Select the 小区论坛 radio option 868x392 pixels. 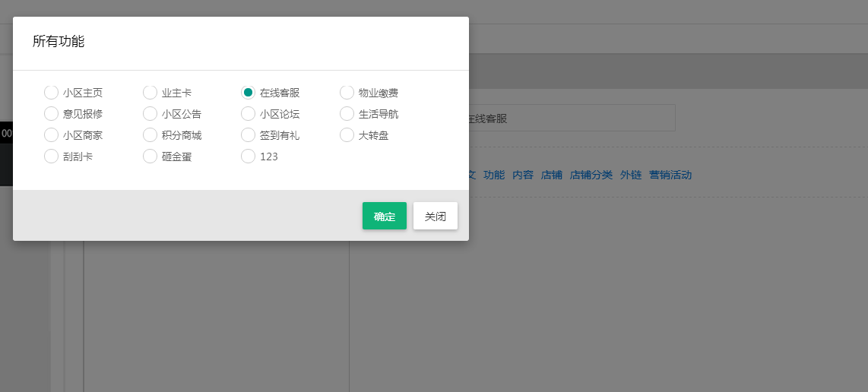click(248, 113)
